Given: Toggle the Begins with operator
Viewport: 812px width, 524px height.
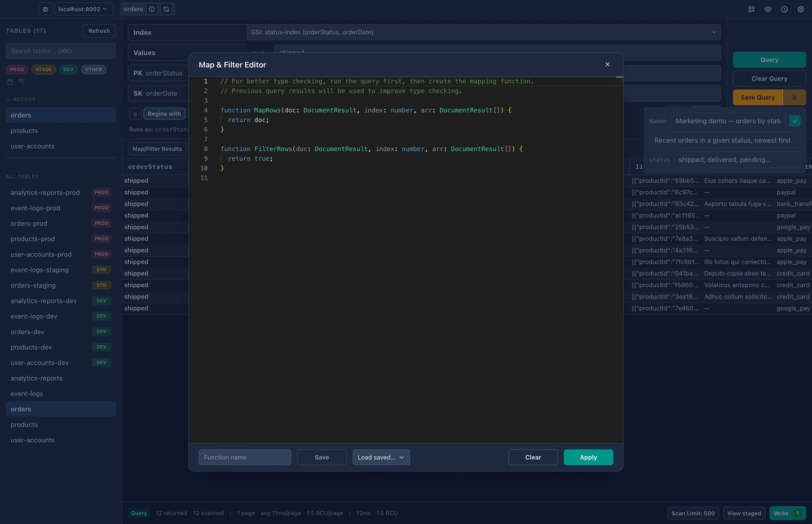Looking at the screenshot, I should [164, 114].
